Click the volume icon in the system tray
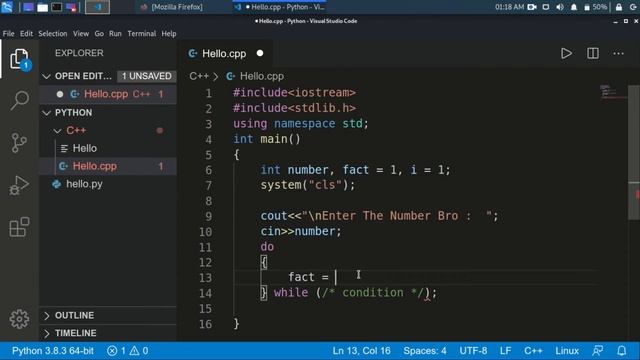This screenshot has height=360, width=640. pos(560,7)
